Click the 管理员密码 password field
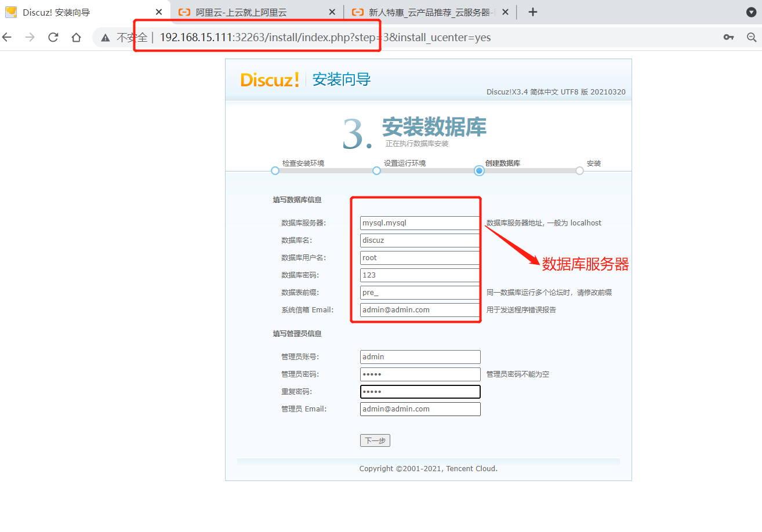 pos(420,374)
